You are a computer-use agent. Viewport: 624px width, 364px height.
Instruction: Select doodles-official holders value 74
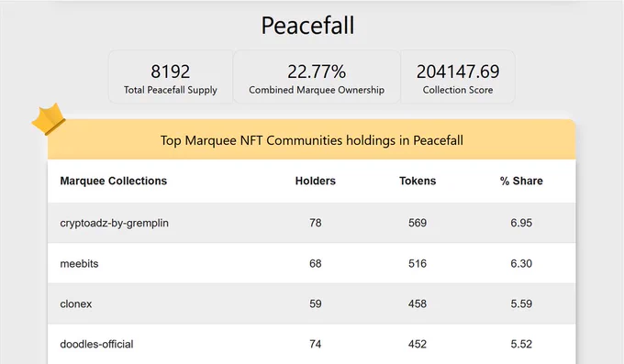315,344
